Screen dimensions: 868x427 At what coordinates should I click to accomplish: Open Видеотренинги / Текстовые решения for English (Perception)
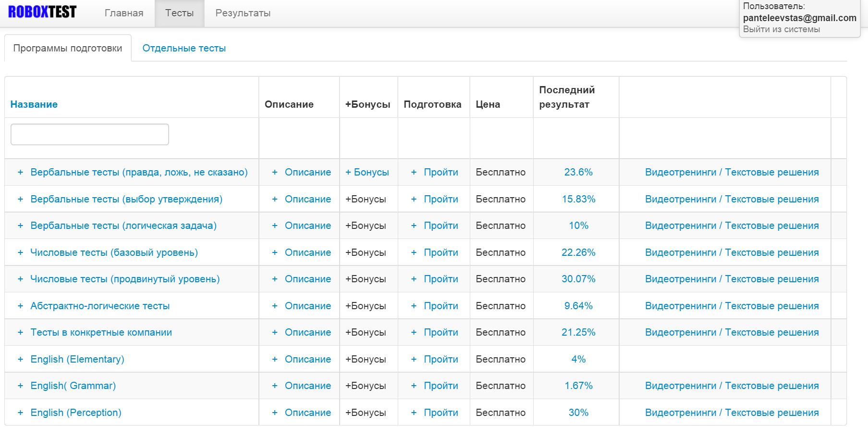[732, 413]
